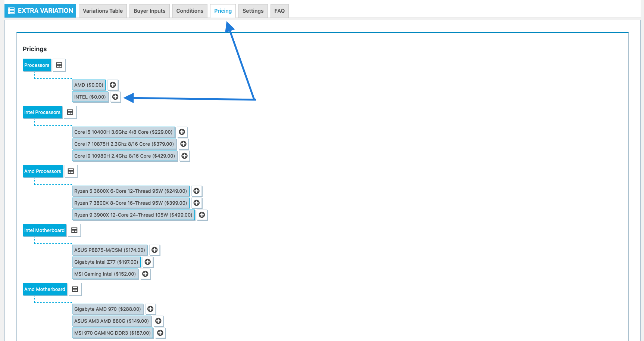Click the plus icon beside AMD ($0.00)
This screenshot has width=644, height=341.
[x=113, y=85]
